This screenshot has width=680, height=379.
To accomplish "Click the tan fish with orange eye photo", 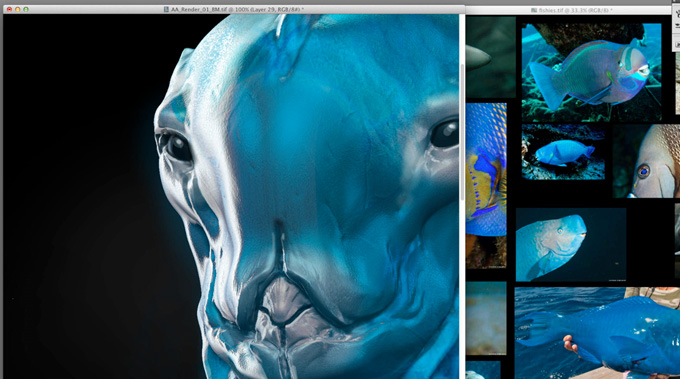I will [x=647, y=161].
